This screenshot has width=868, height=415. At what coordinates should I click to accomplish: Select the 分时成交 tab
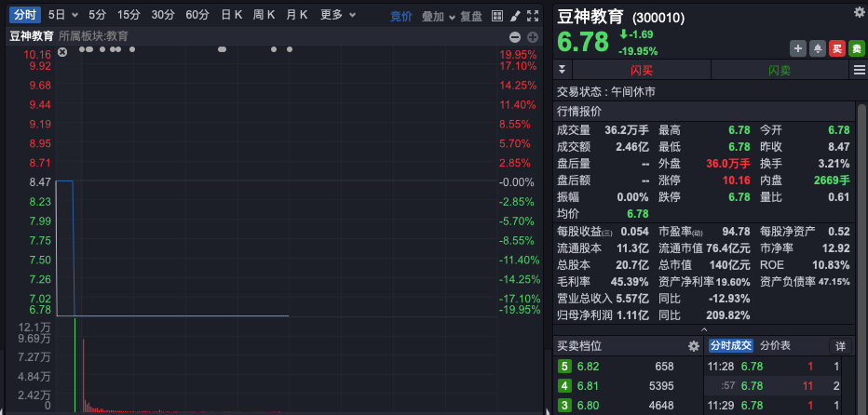pos(731,346)
